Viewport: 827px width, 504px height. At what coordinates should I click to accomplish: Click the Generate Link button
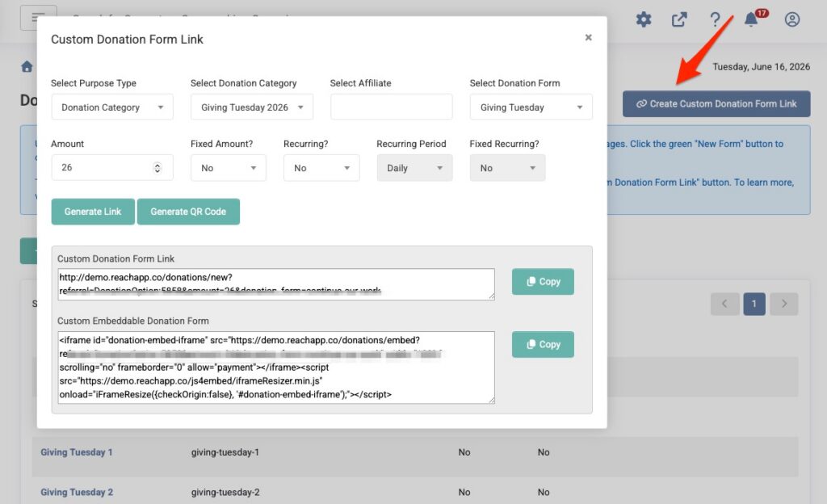[x=93, y=212]
